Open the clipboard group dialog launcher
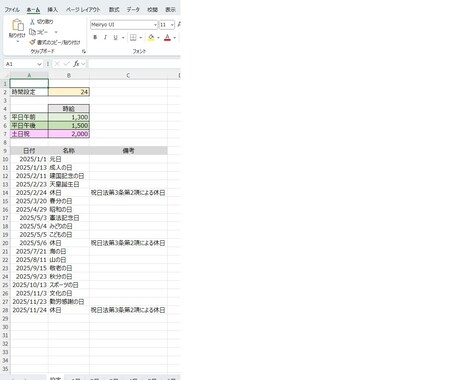This screenshot has width=460, height=380. 84,51
